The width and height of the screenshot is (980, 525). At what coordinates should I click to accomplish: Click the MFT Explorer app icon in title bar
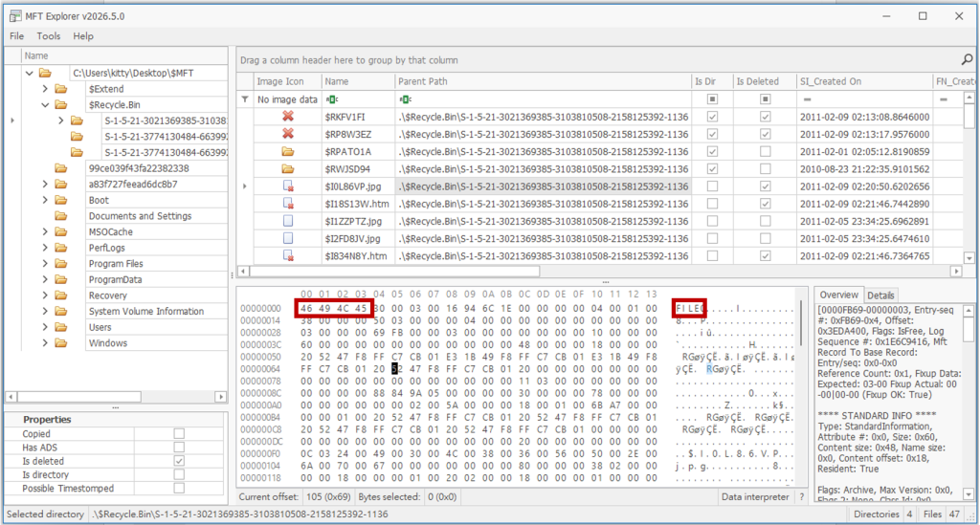15,16
